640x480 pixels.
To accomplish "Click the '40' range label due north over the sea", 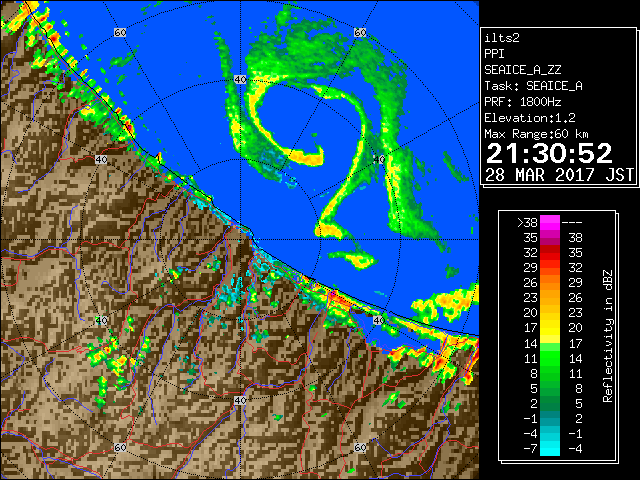I will point(240,80).
